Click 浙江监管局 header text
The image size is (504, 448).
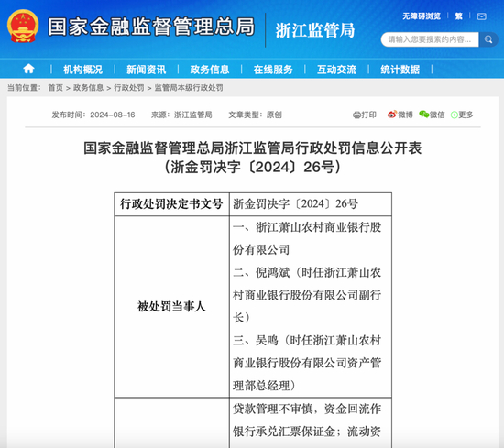(x=315, y=30)
